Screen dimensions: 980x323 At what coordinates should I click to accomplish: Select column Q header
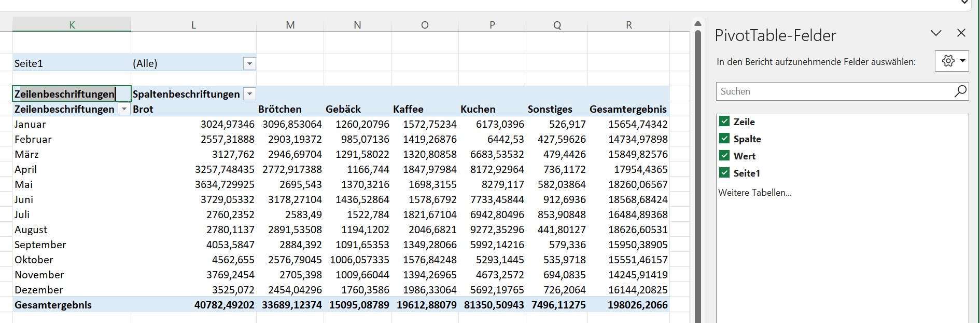pyautogui.click(x=557, y=24)
